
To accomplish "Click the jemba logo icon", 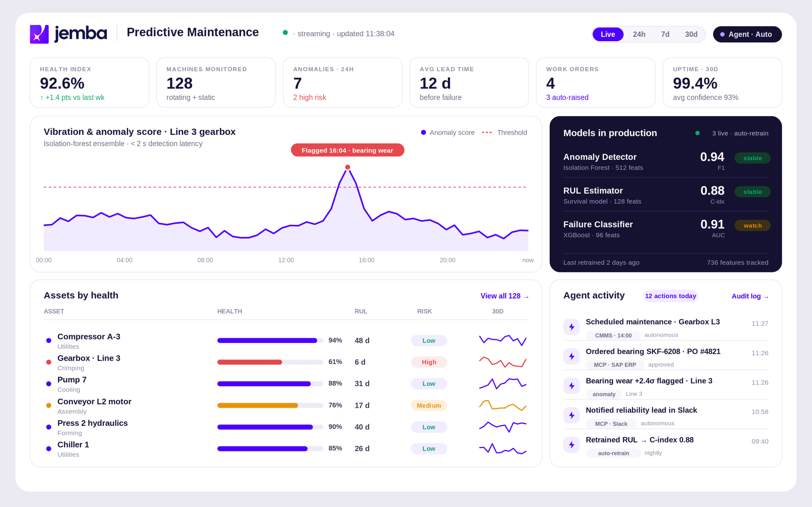I will (39, 34).
